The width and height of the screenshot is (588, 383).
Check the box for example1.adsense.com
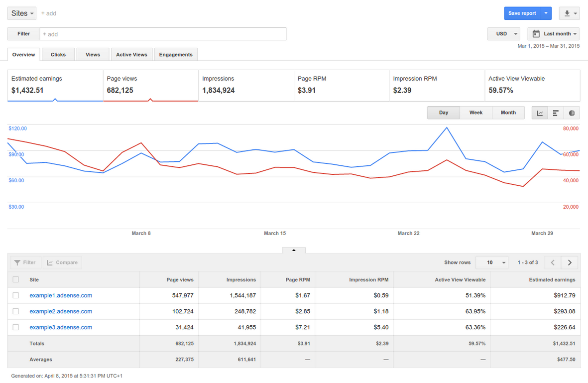(16, 296)
